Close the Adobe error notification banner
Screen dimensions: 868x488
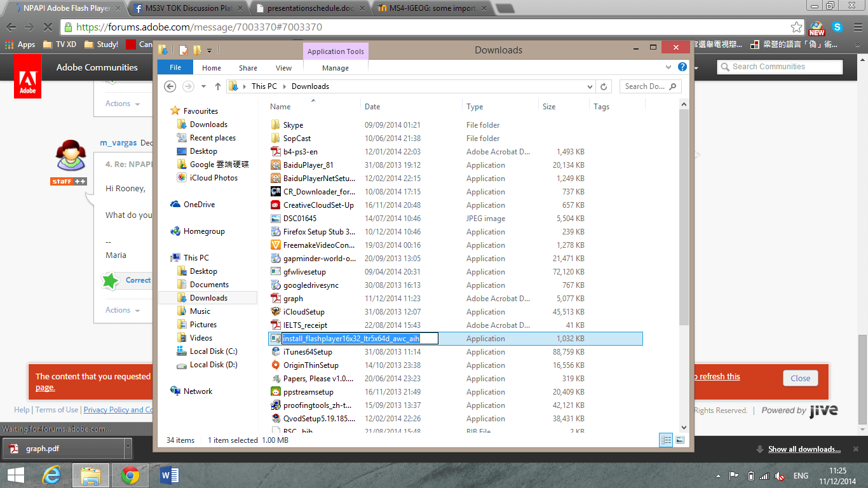pyautogui.click(x=800, y=377)
